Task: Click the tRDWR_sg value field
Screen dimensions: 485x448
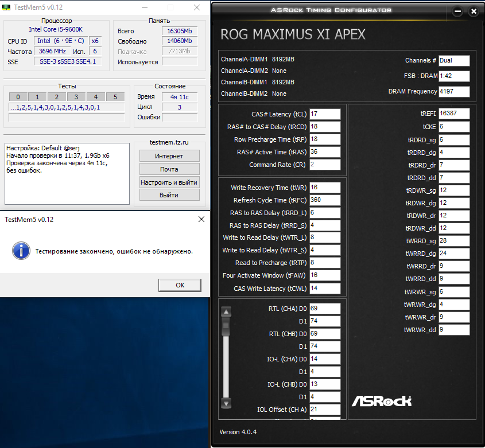Action: click(454, 190)
